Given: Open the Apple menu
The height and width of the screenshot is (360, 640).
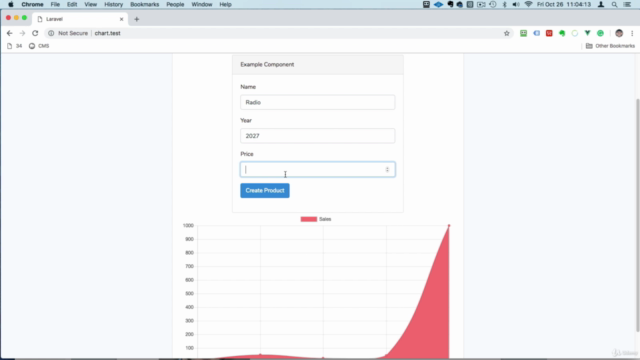Looking at the screenshot, I should click(11, 4).
